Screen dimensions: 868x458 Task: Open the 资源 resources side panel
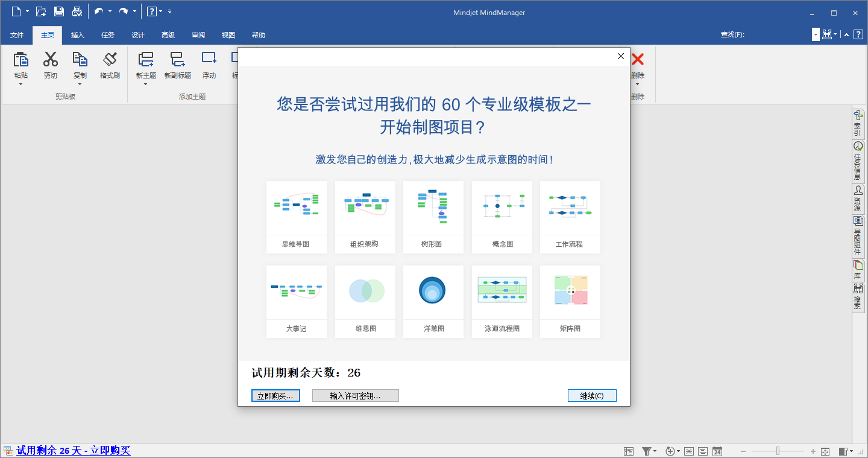(x=858, y=199)
